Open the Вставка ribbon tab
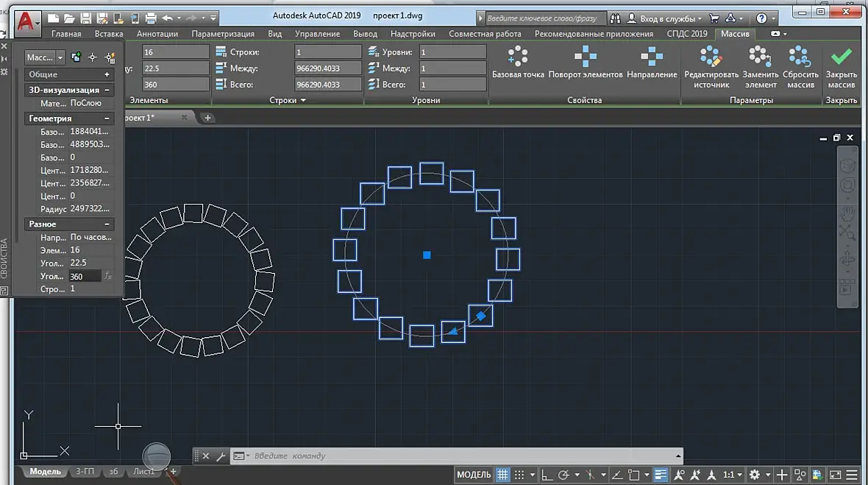868x485 pixels. tap(109, 34)
